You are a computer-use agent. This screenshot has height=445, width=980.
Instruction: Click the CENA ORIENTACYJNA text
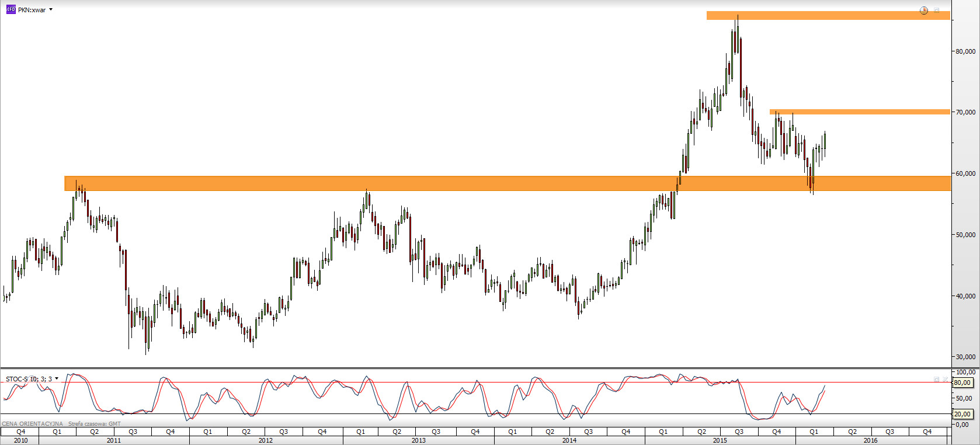point(32,423)
